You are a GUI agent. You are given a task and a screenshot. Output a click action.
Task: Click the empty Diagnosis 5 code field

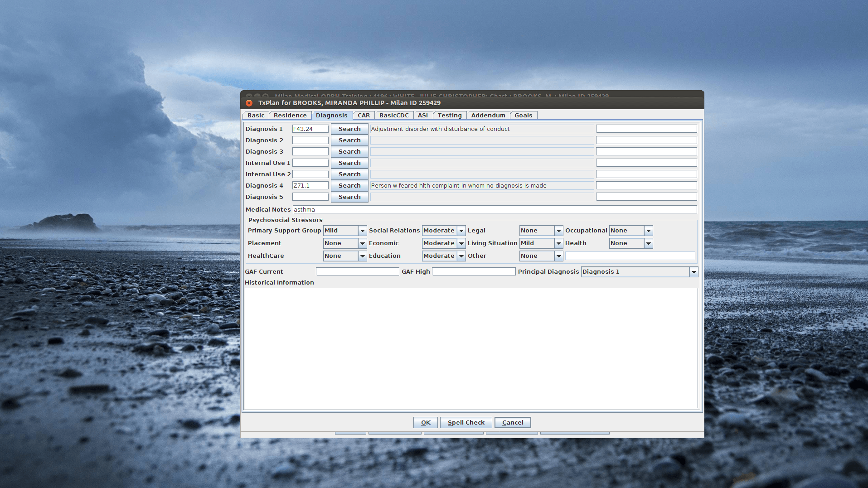pyautogui.click(x=310, y=197)
